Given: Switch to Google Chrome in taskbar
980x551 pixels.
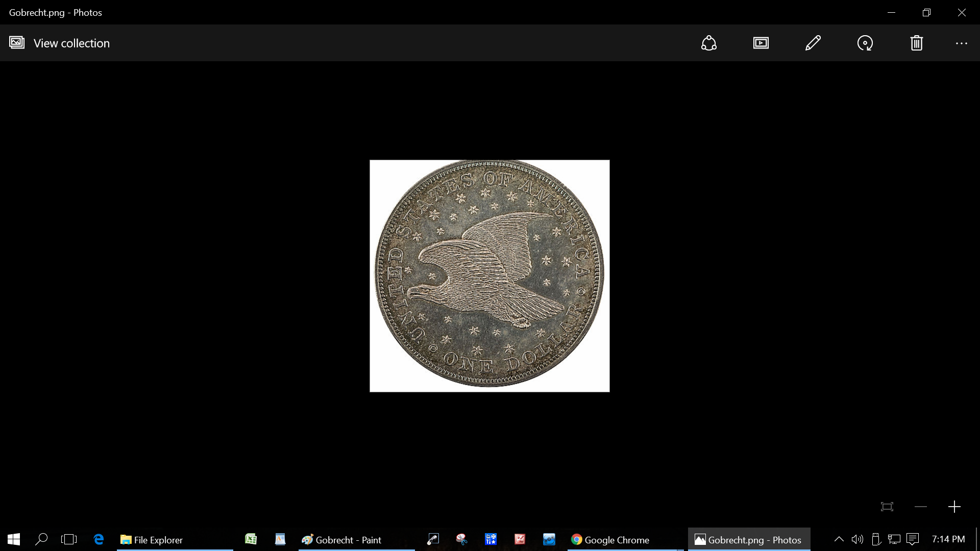Looking at the screenshot, I should click(x=610, y=540).
